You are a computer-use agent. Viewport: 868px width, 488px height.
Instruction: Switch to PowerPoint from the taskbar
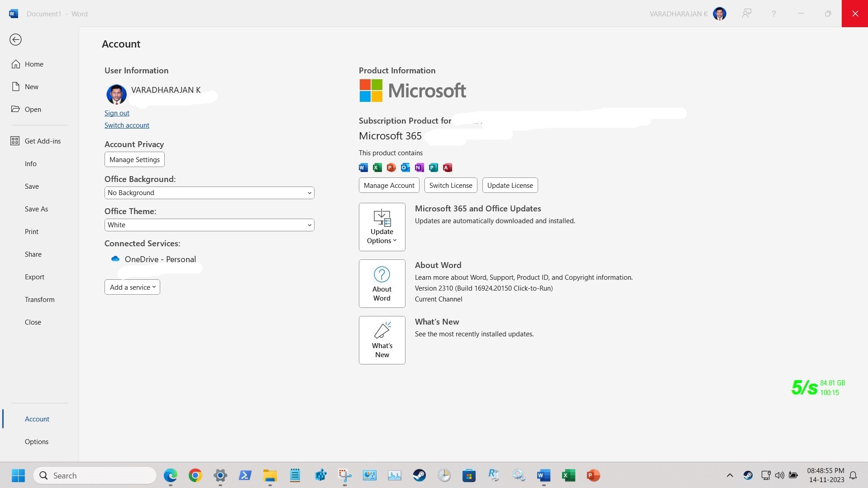click(x=593, y=476)
